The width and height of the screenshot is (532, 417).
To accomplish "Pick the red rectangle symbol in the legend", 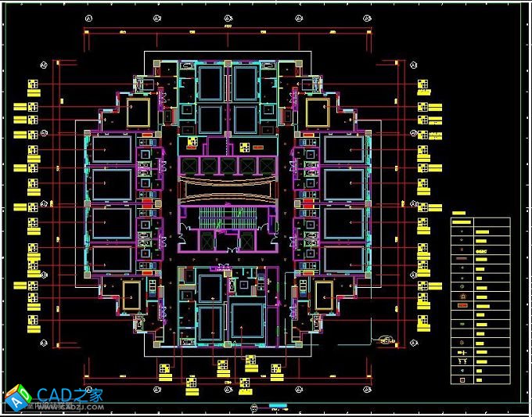I will click(464, 304).
